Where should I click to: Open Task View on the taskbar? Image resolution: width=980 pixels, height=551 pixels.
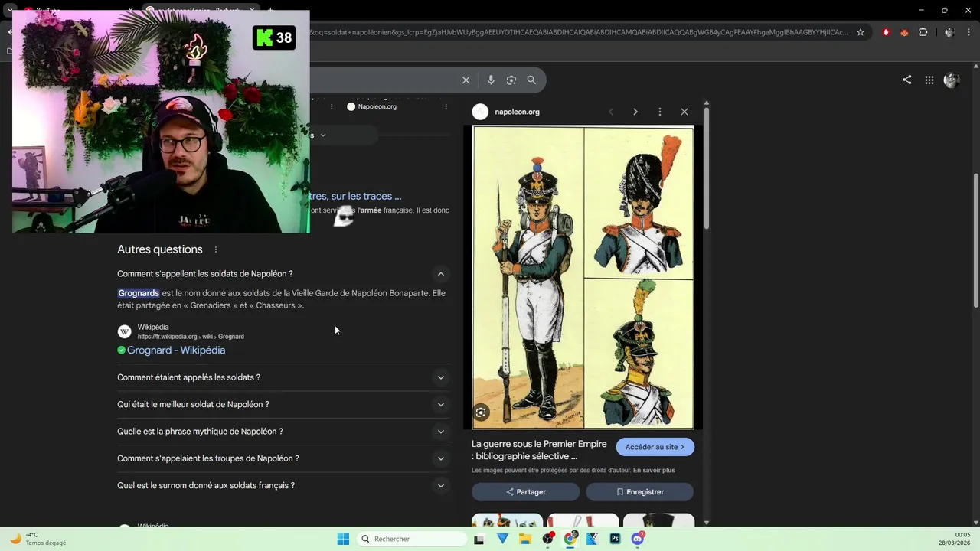479,539
